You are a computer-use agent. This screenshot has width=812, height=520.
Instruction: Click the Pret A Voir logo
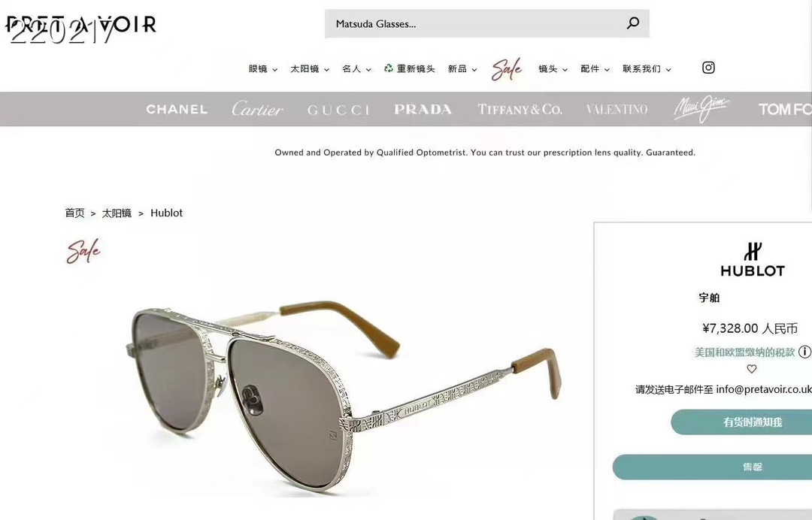[x=81, y=25]
